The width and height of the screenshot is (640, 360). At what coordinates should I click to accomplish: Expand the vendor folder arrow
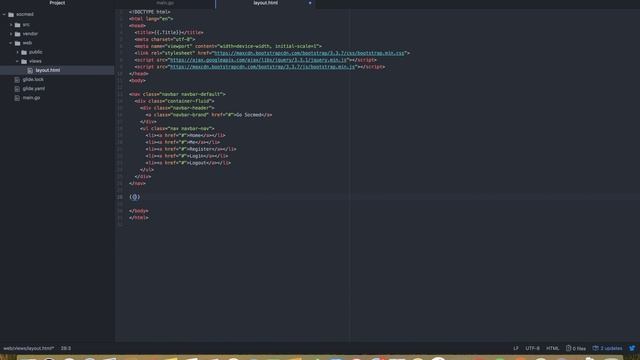point(11,34)
